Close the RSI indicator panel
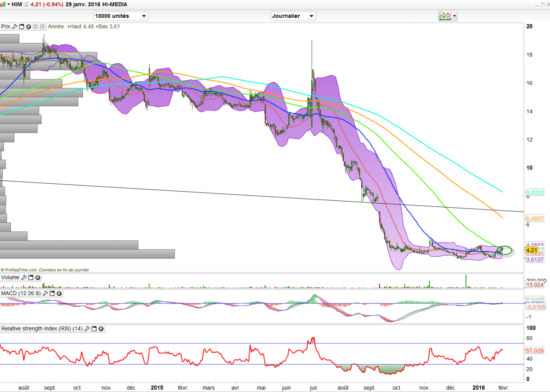This screenshot has height=392, width=550. click(x=101, y=329)
